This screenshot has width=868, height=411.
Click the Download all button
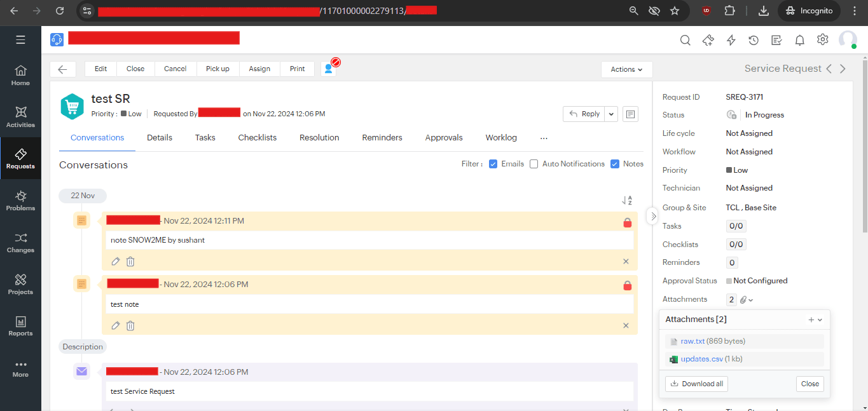696,384
